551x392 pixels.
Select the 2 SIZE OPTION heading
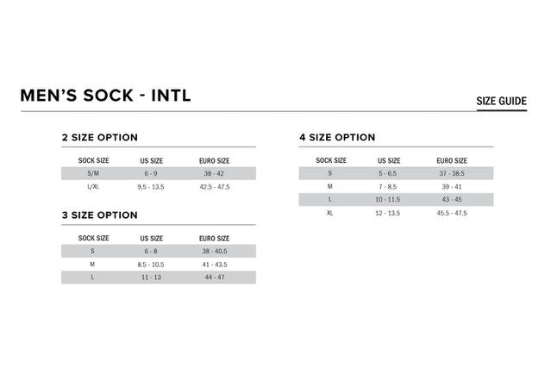[x=99, y=137]
